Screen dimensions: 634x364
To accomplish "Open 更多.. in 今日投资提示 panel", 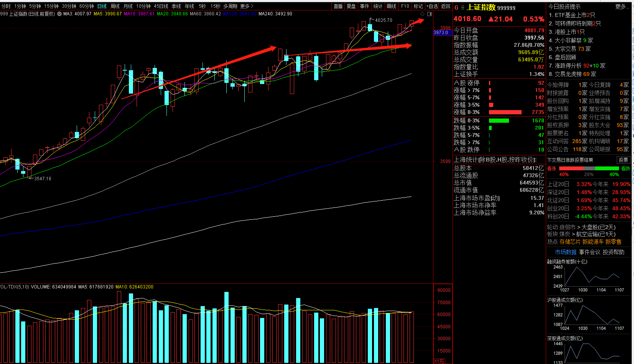I will point(622,7).
